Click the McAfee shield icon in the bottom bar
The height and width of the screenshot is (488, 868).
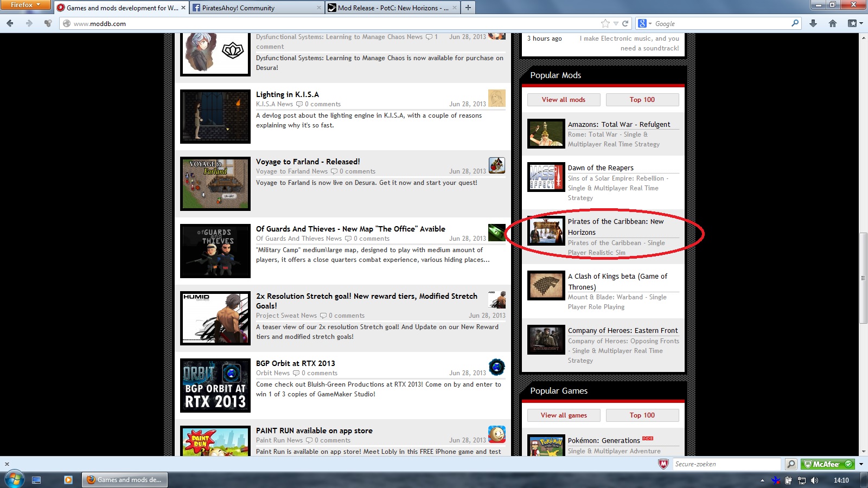[663, 464]
